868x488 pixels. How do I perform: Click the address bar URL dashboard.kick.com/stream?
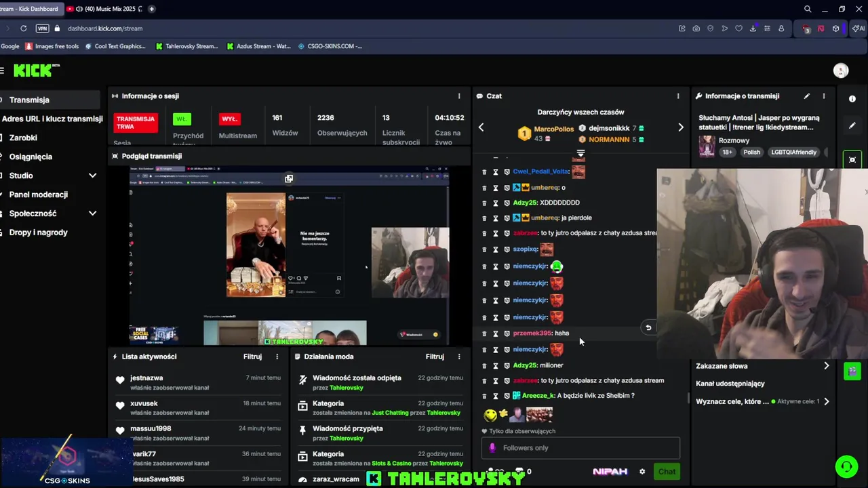105,28
